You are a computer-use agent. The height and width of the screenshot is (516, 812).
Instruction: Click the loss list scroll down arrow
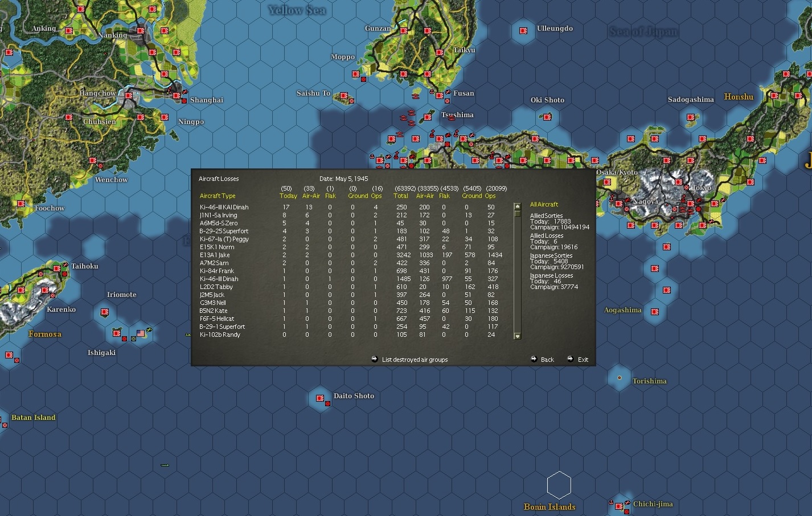point(518,336)
